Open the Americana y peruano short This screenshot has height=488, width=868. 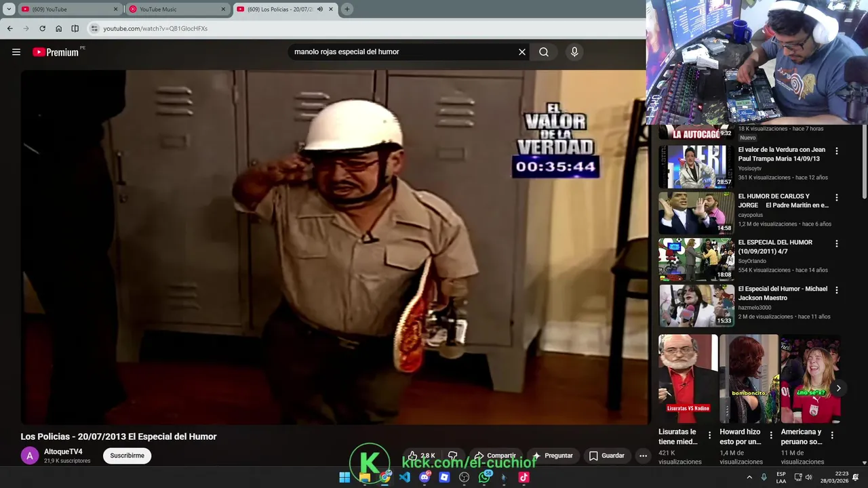tap(810, 379)
